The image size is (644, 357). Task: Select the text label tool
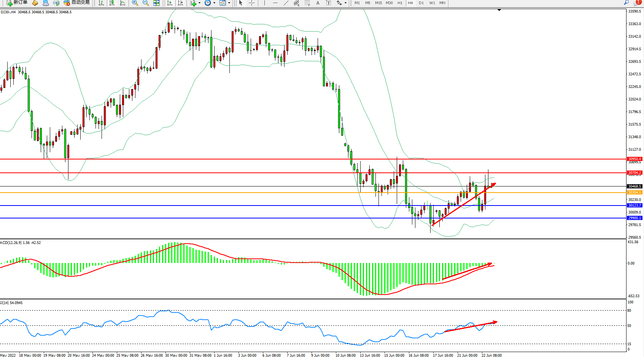click(x=318, y=3)
